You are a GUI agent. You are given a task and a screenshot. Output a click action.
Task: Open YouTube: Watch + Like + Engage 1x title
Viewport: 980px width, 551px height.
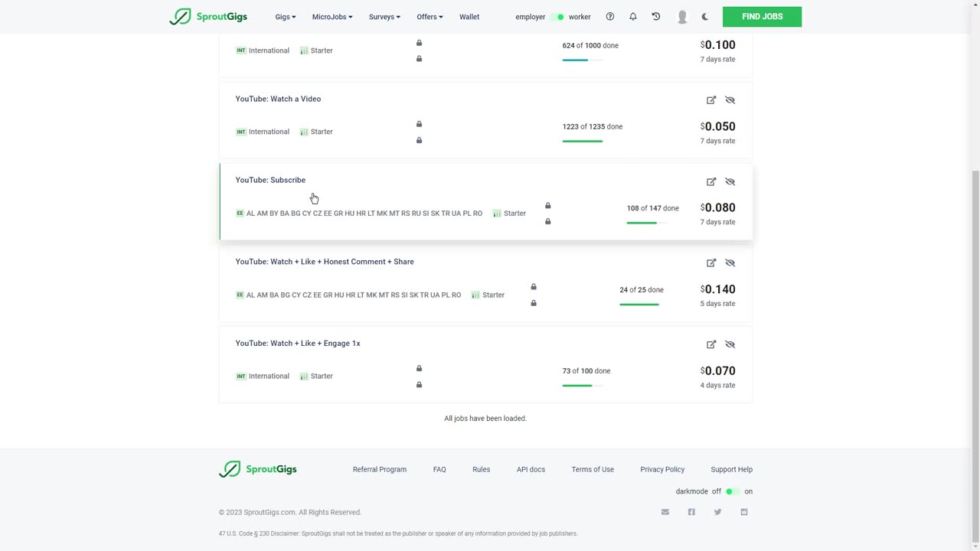coord(298,343)
